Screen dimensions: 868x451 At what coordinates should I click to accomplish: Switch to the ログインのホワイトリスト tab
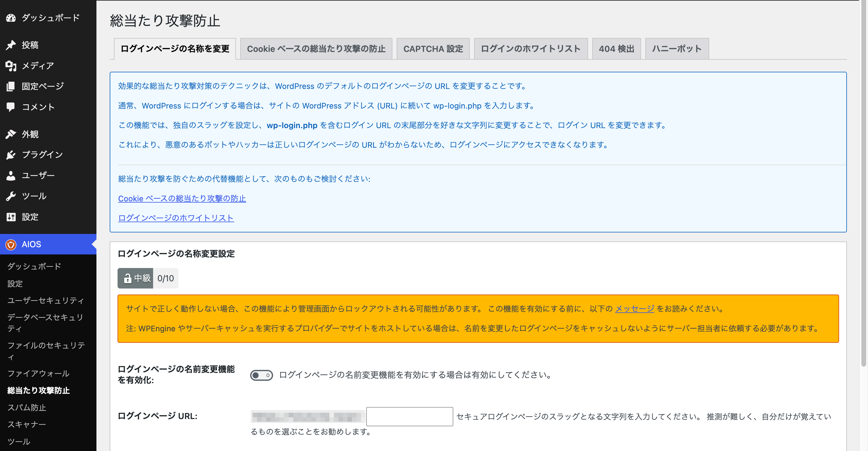pos(531,49)
